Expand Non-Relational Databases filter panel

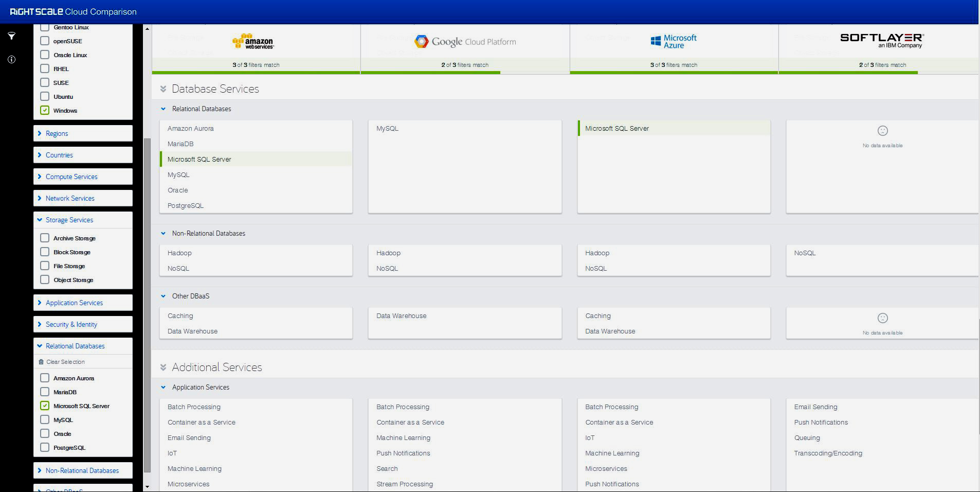(x=83, y=470)
